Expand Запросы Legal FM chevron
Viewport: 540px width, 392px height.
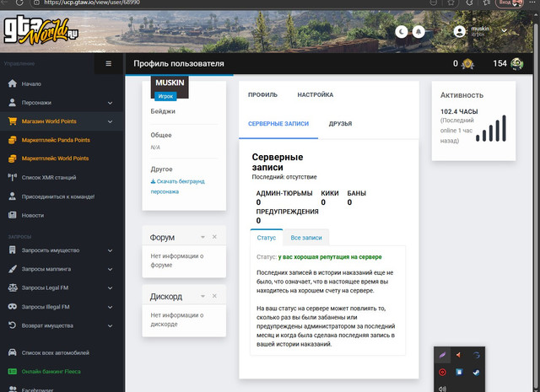(111, 288)
